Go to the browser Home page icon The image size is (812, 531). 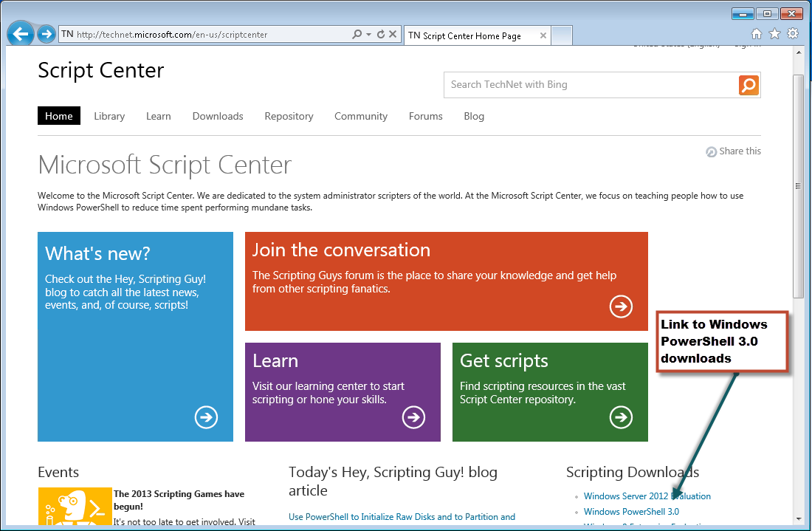click(x=756, y=34)
